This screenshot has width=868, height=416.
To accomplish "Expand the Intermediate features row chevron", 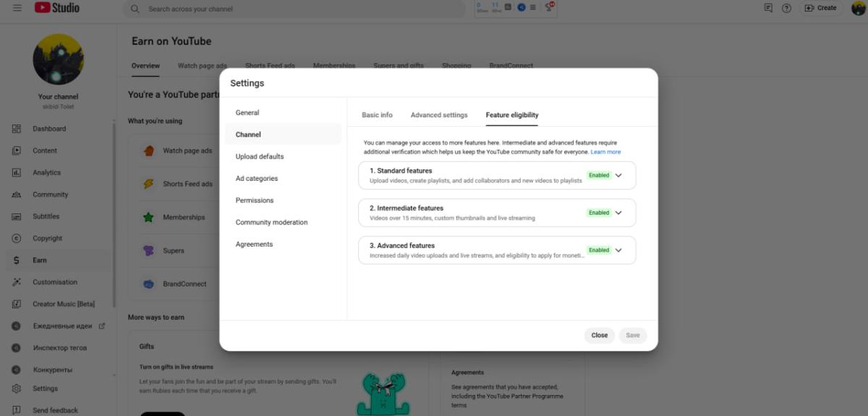I will pyautogui.click(x=618, y=213).
